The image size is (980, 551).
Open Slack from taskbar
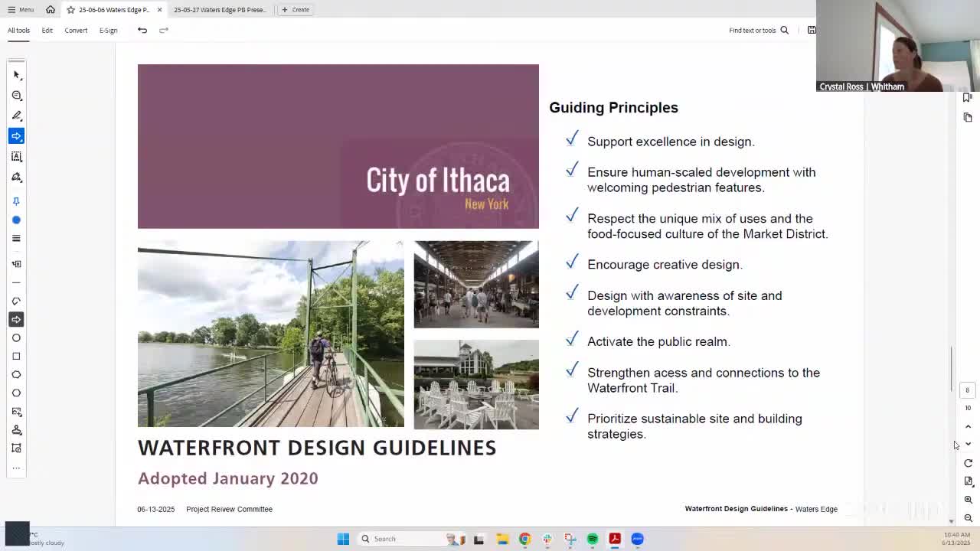pos(547,539)
